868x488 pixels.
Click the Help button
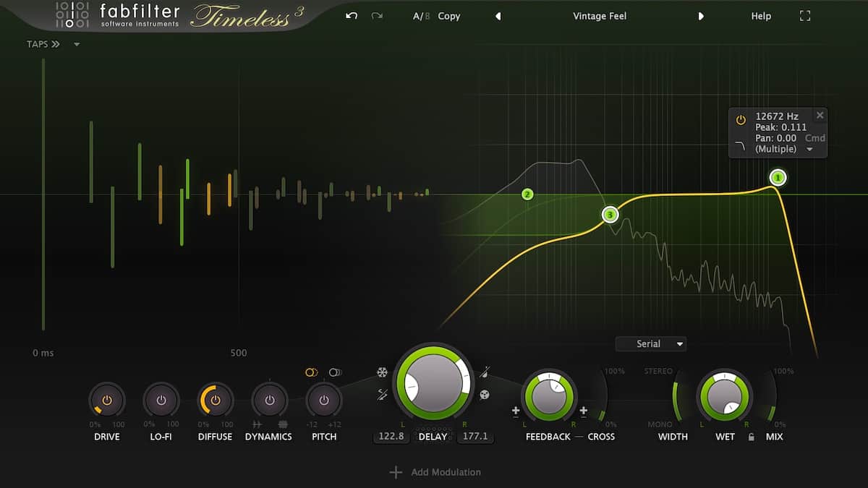click(760, 15)
